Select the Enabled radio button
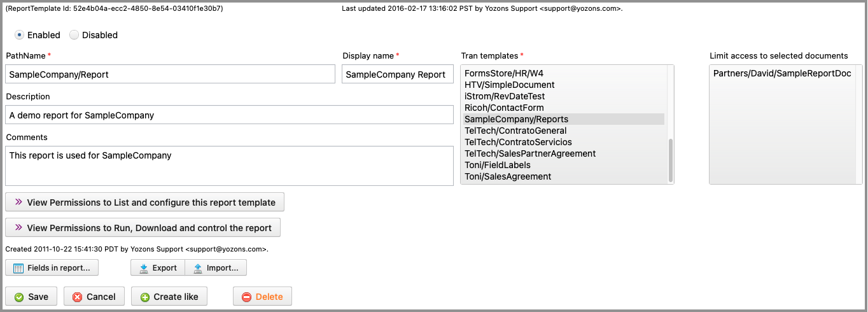Image resolution: width=868 pixels, height=312 pixels. click(19, 35)
